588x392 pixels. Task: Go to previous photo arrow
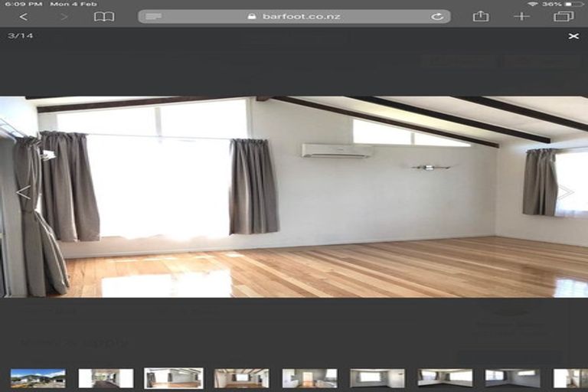click(x=23, y=192)
